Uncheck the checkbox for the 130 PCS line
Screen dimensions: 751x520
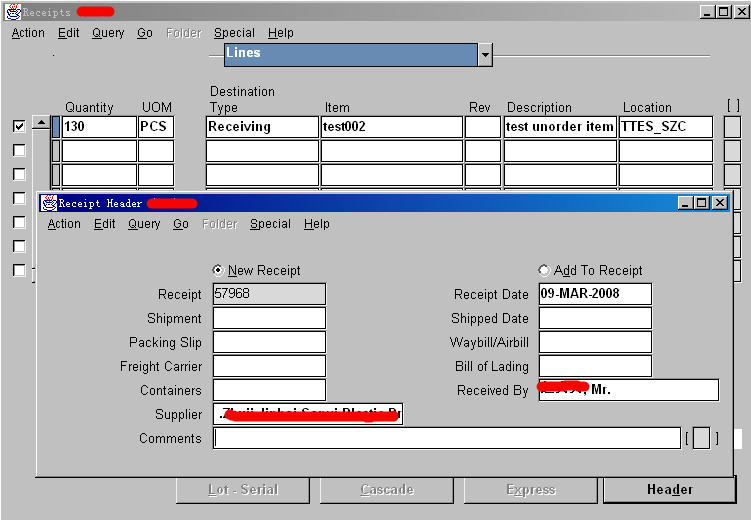[19, 126]
